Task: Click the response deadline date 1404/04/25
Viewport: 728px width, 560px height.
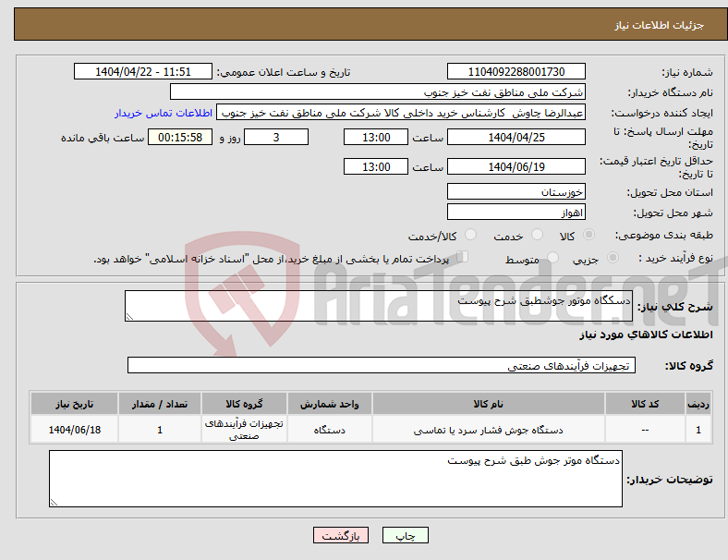Action: pyautogui.click(x=516, y=137)
